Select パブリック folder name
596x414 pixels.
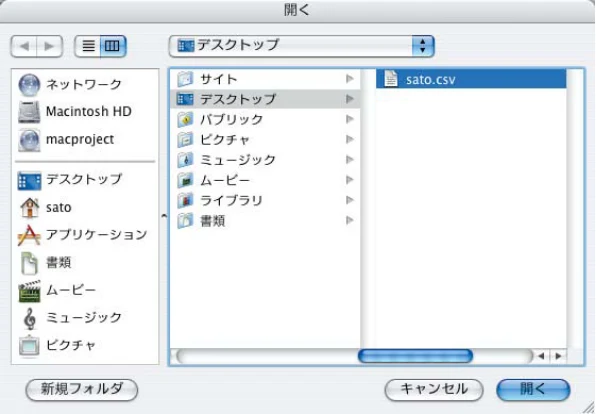tap(231, 119)
